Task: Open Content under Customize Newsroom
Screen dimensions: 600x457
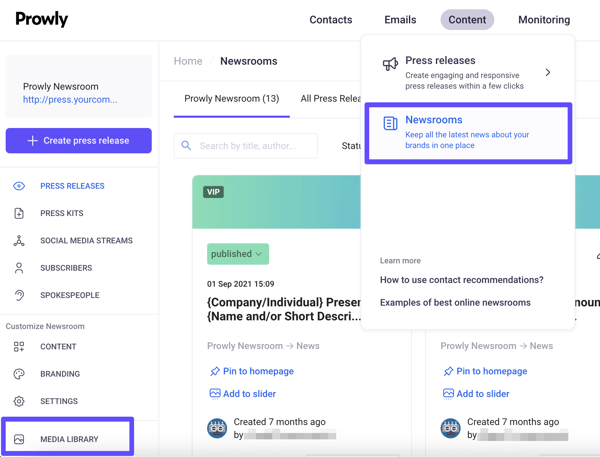Action: [x=58, y=346]
